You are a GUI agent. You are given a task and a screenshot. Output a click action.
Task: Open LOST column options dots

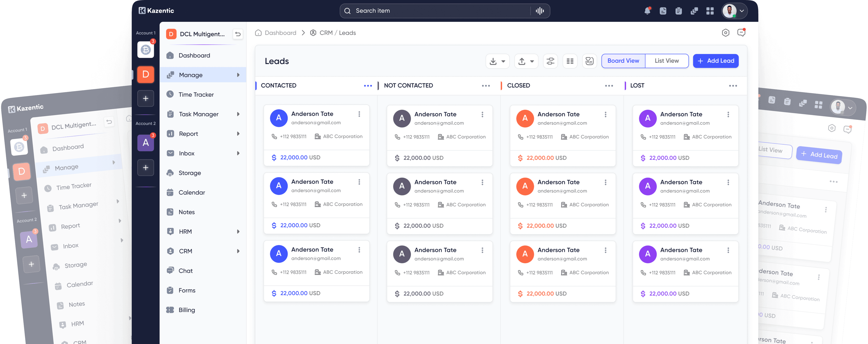pos(733,86)
